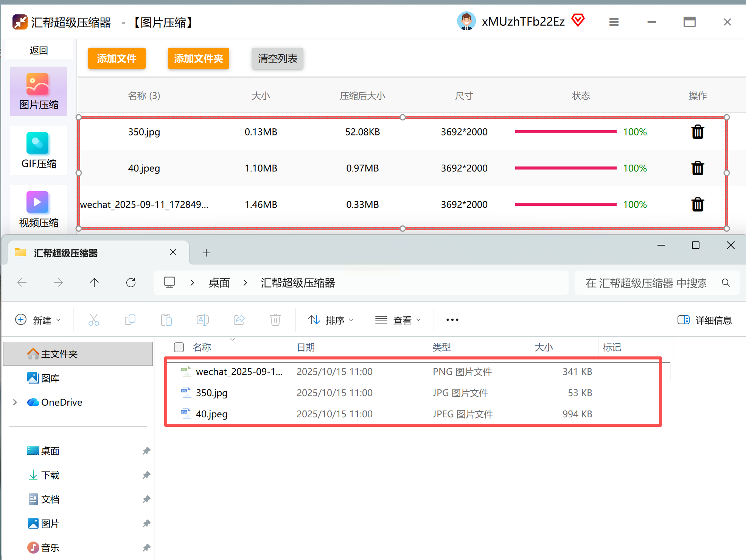Click the search box 在汇帮超级压缩器中搜索
746x560 pixels.
(x=646, y=283)
